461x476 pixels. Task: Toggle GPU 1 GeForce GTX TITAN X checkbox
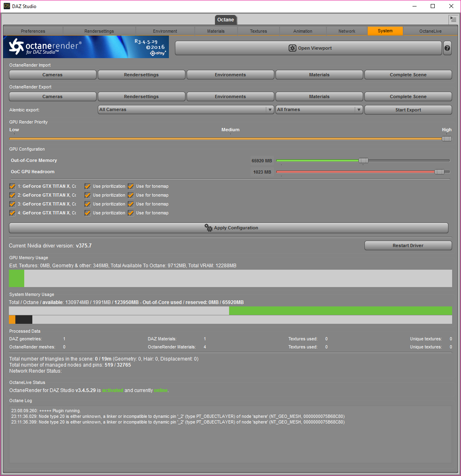[13, 187]
